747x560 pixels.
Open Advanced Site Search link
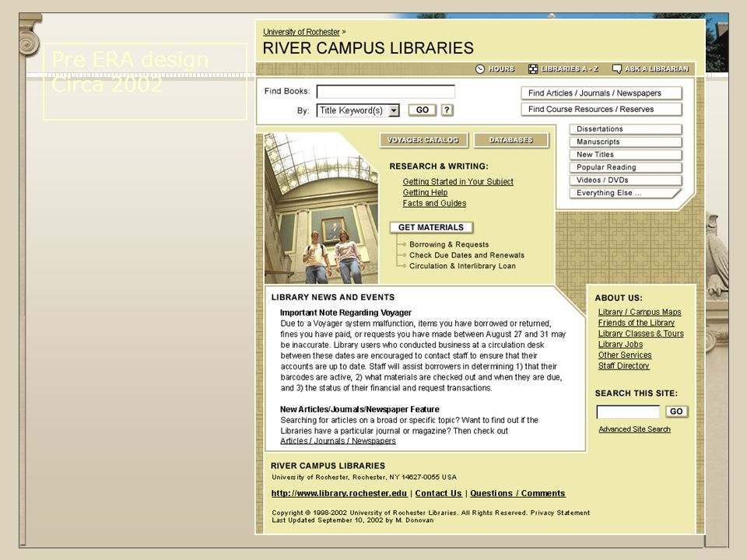tap(634, 429)
